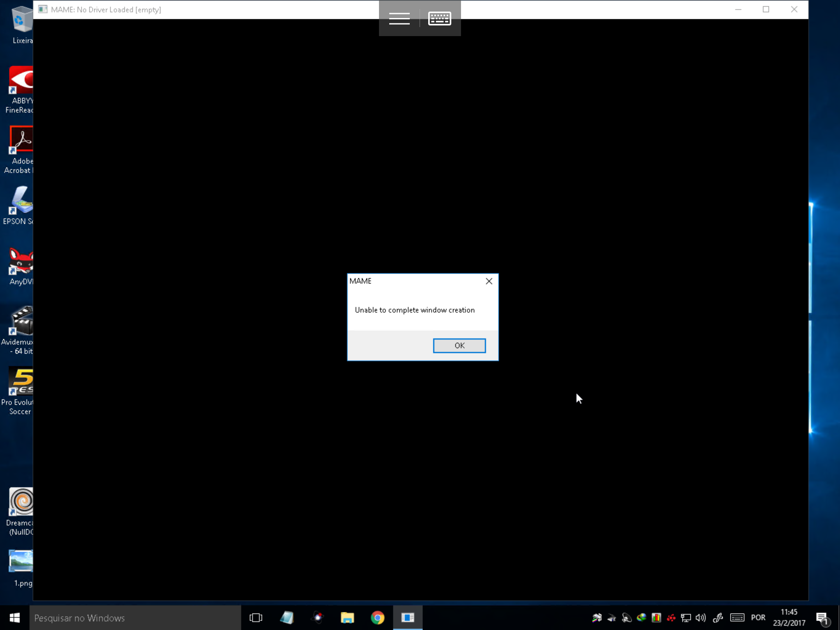Click the Windows Ink Workspace pen icon
The image size is (840, 630).
pyautogui.click(x=718, y=618)
